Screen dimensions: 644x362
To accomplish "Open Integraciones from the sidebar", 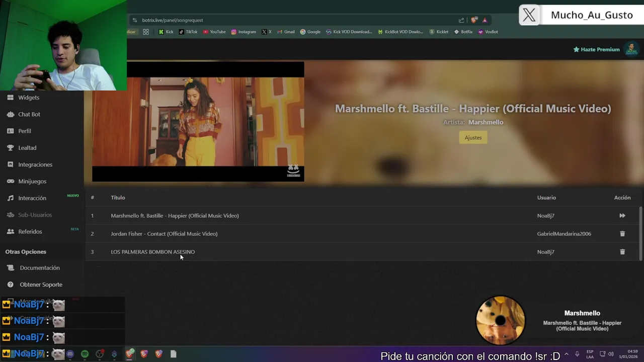I will click(35, 164).
